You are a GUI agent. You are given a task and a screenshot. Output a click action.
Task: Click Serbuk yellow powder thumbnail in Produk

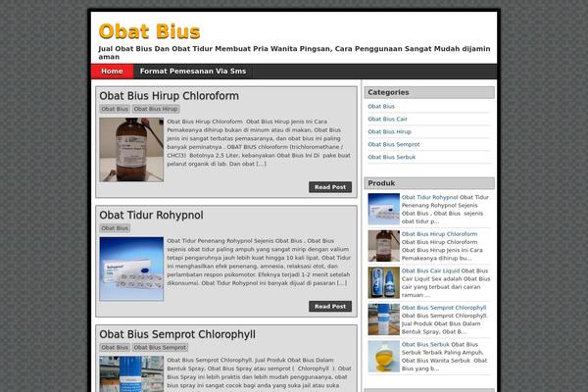383,356
